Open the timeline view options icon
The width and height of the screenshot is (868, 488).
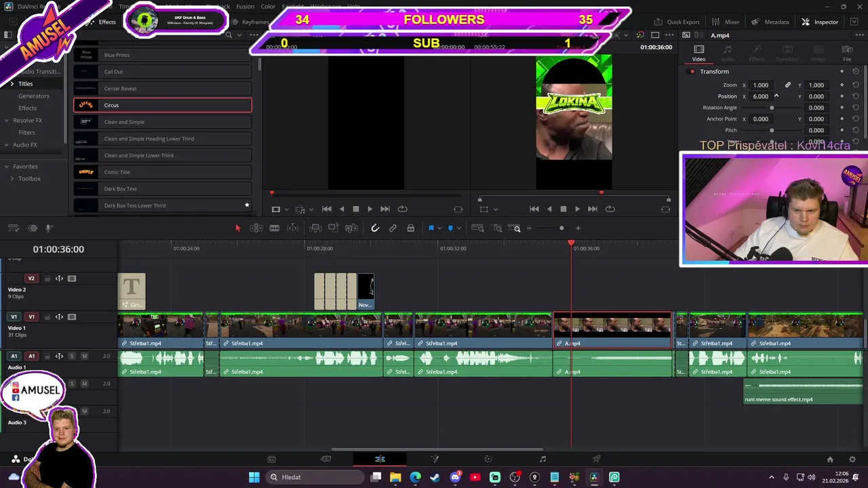click(x=13, y=228)
